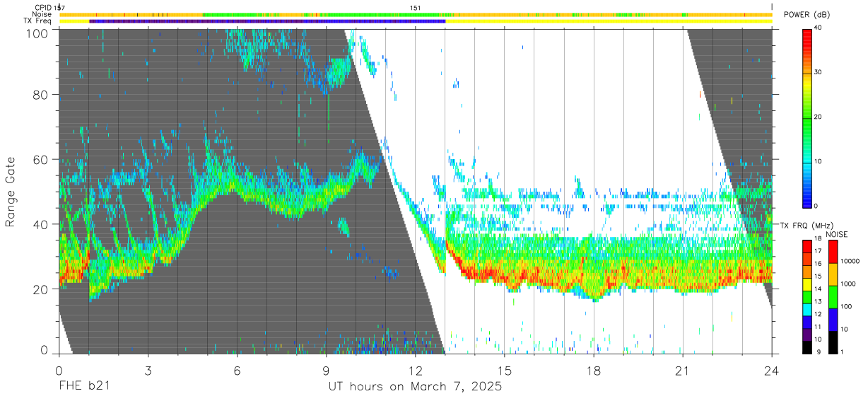
Task: Click the 'CPID' row label
Action: click(x=43, y=7)
